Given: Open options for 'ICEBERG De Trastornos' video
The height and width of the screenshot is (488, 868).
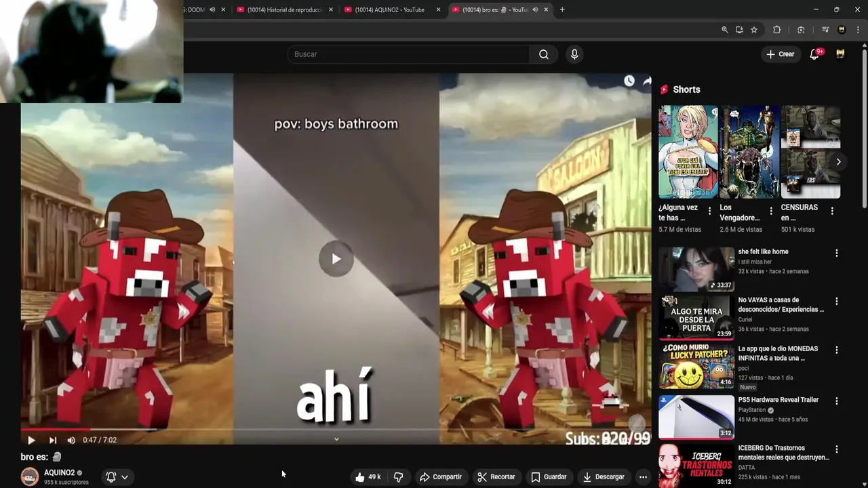Looking at the screenshot, I should point(837,449).
